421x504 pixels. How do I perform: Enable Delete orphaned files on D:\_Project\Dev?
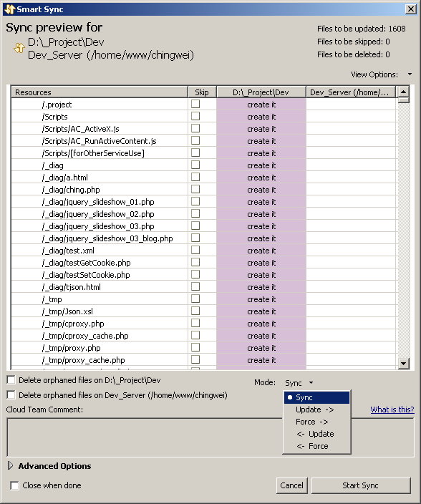(11, 380)
